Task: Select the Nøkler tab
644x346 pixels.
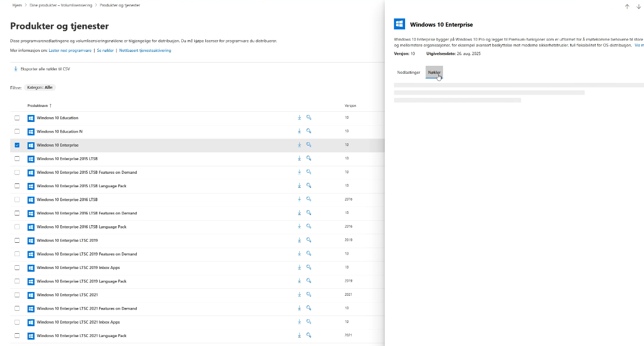Action: coord(434,72)
